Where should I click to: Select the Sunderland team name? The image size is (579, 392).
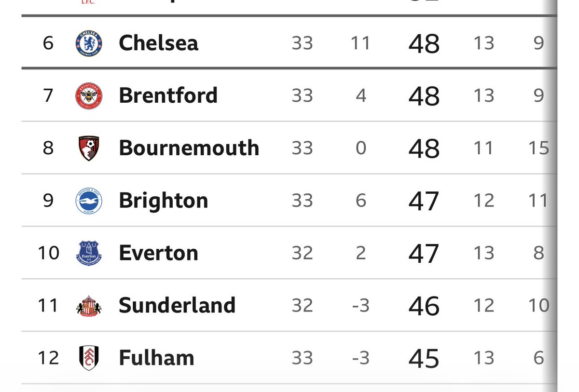(177, 305)
